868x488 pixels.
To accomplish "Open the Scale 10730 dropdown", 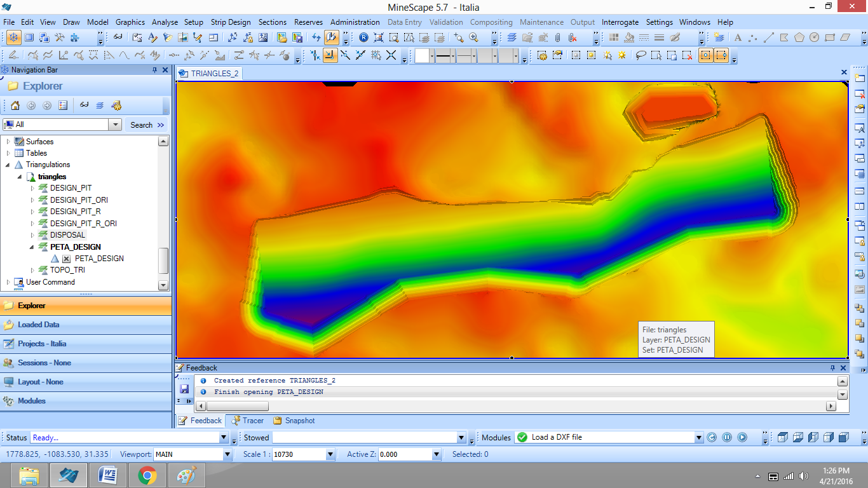I will pyautogui.click(x=330, y=455).
